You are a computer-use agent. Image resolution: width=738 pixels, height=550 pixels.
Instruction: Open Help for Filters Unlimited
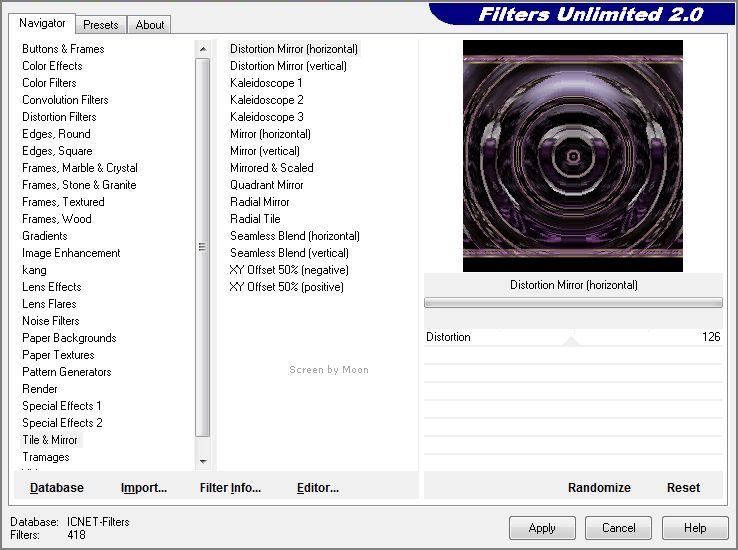(695, 528)
